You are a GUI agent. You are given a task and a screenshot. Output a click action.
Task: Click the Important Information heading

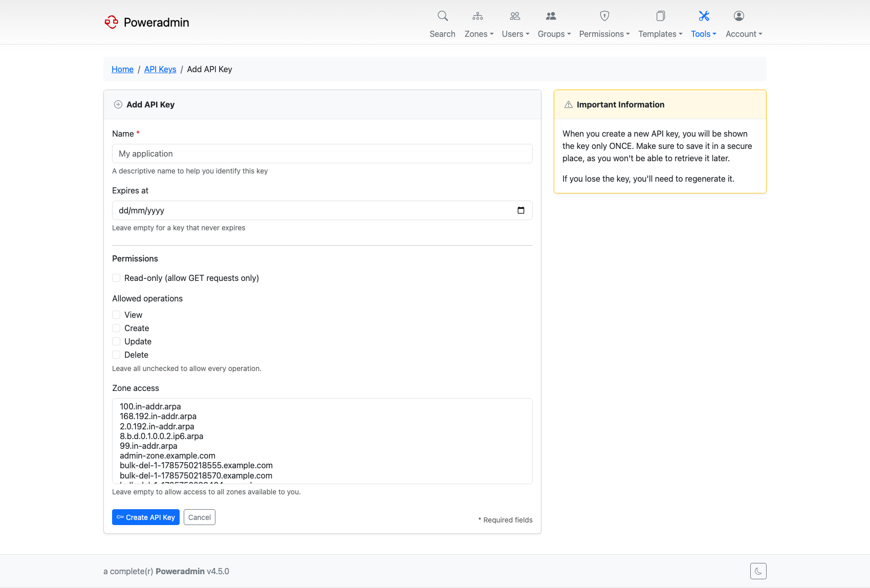620,104
